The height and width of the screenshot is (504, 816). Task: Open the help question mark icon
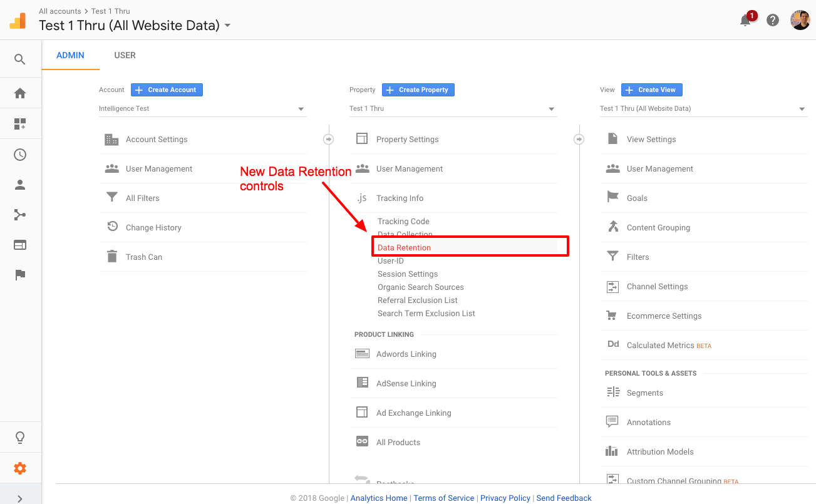(x=773, y=20)
